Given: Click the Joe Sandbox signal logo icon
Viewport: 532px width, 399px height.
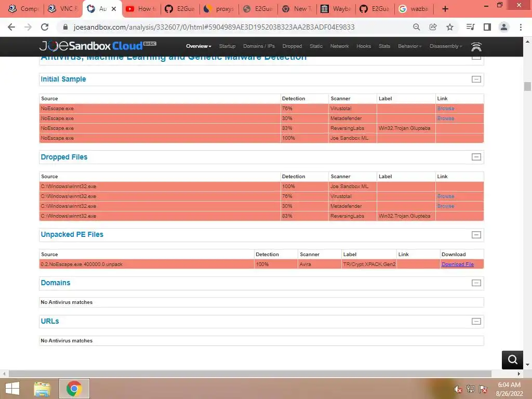Looking at the screenshot, I should click(476, 46).
